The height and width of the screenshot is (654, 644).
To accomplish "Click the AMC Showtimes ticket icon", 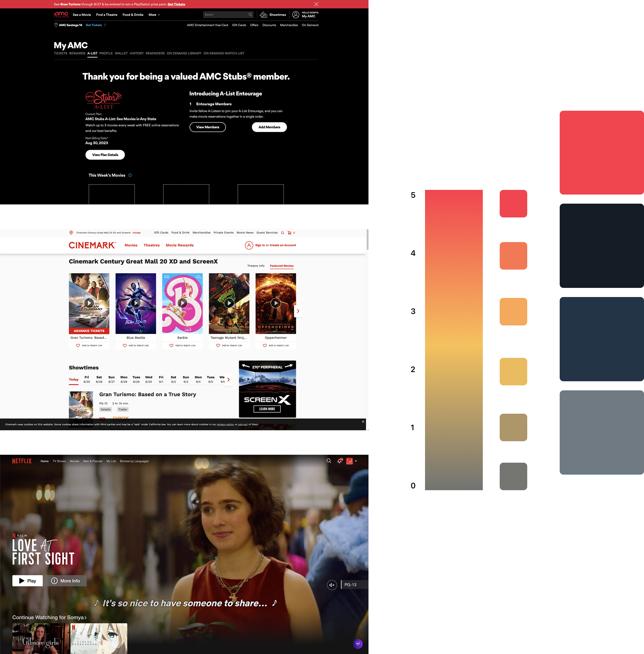I will pos(264,15).
